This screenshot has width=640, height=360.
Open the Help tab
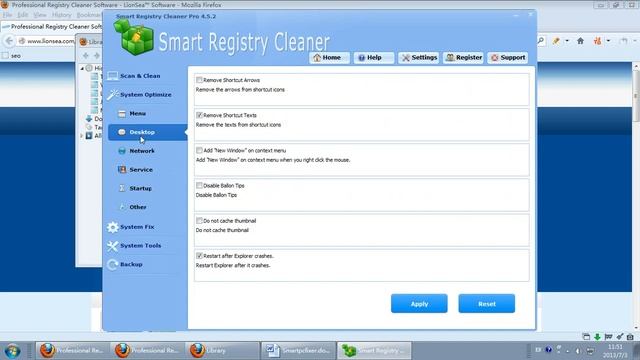point(373,58)
